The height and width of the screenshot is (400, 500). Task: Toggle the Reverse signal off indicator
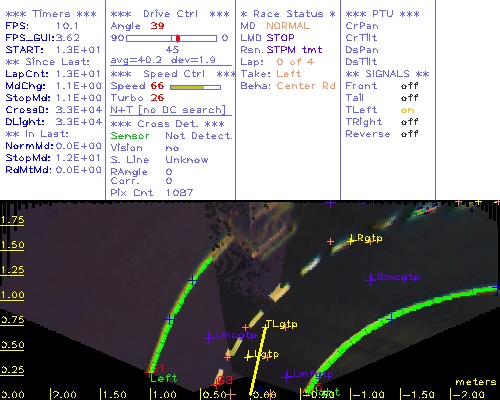coord(409,134)
